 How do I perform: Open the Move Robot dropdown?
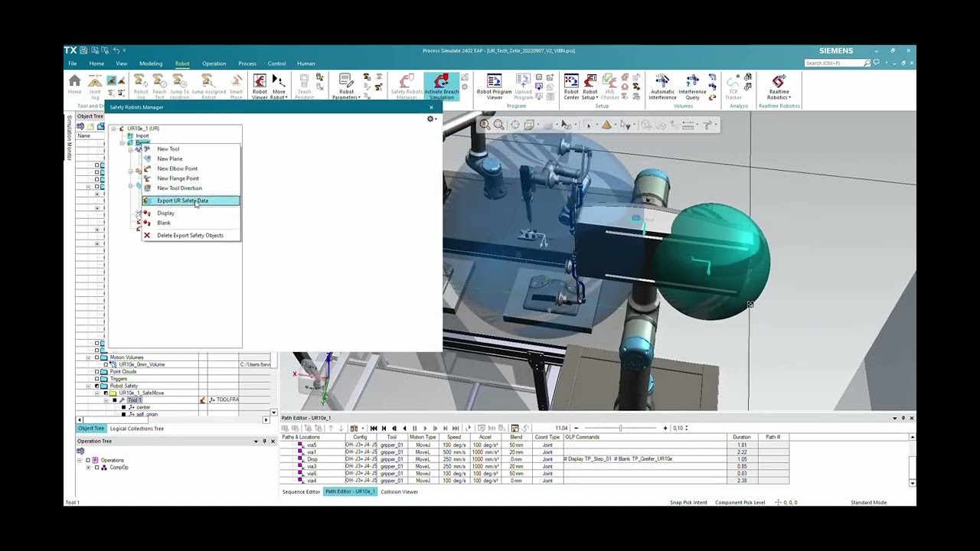279,86
